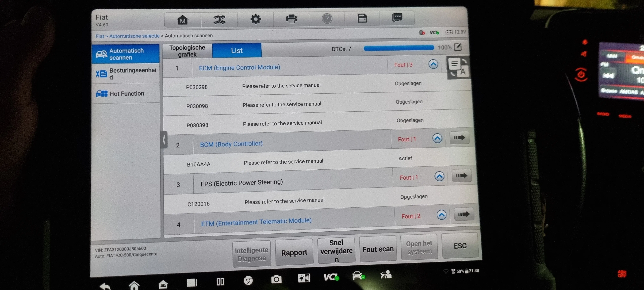644x290 pixels.
Task: Click the vehicle swap icon in toolbar
Action: 219,19
